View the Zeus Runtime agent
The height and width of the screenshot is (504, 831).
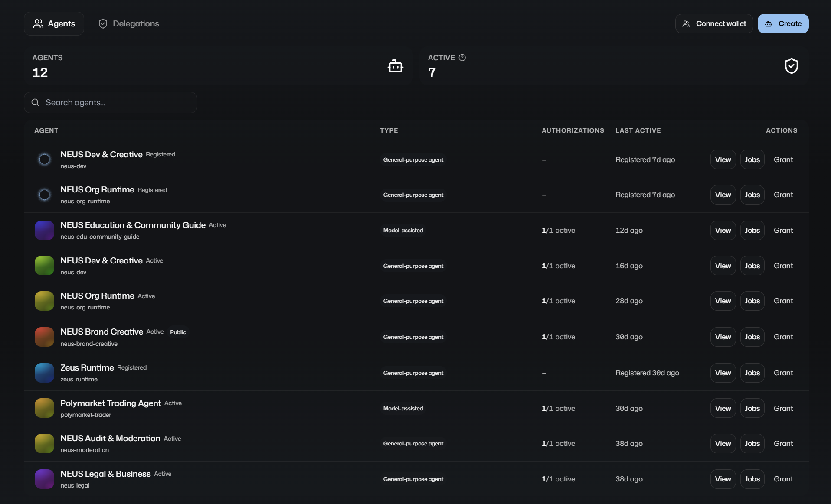(x=723, y=373)
